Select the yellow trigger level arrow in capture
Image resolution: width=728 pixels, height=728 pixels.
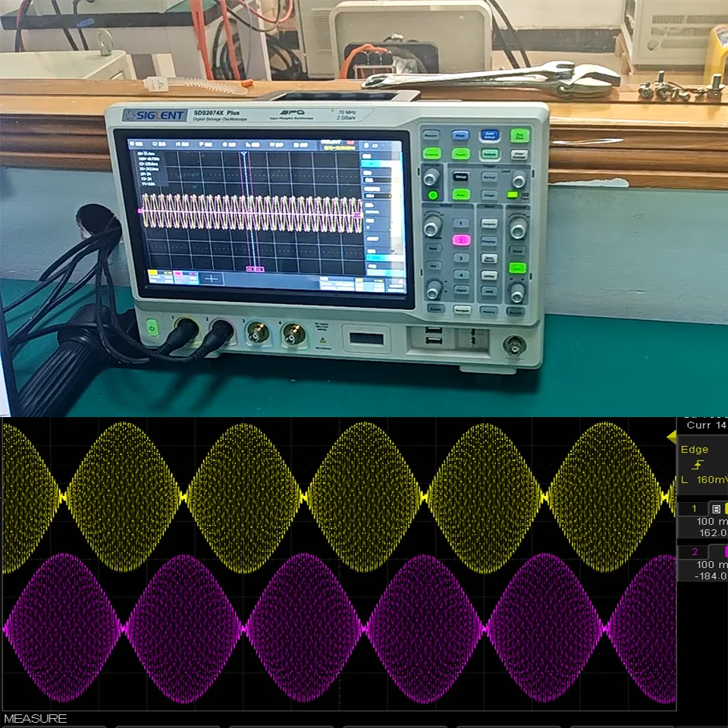(x=671, y=437)
